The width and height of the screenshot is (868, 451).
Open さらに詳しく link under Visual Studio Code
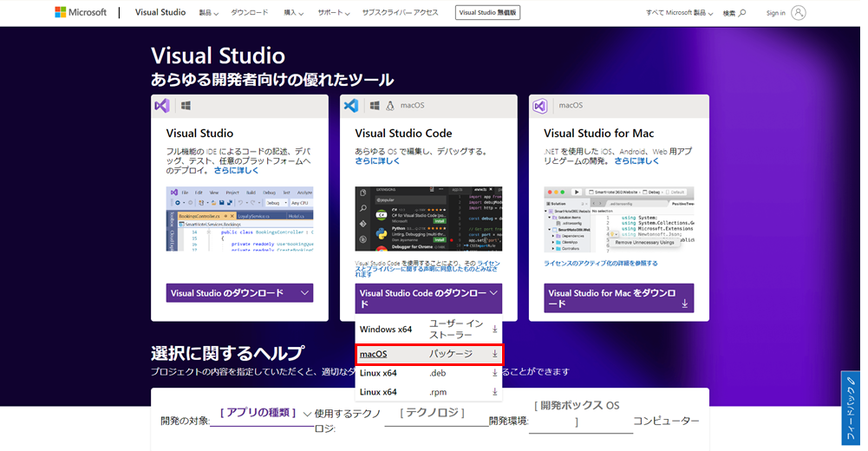click(x=377, y=161)
